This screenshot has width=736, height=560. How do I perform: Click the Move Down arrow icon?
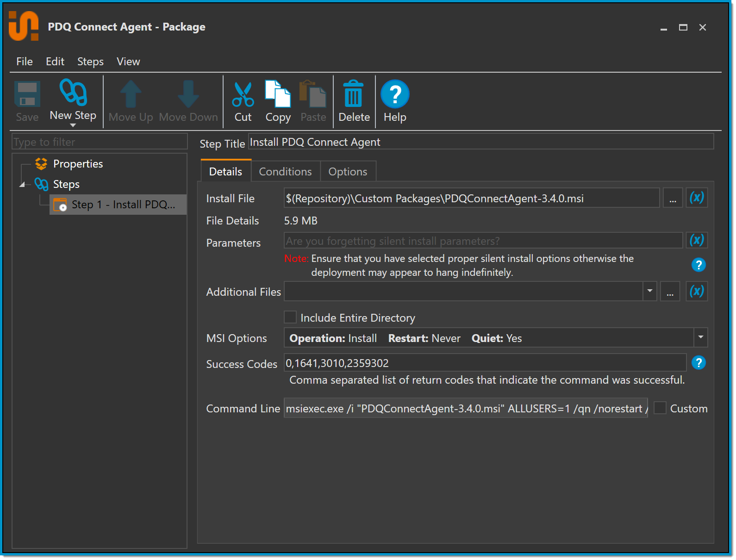[x=188, y=94]
